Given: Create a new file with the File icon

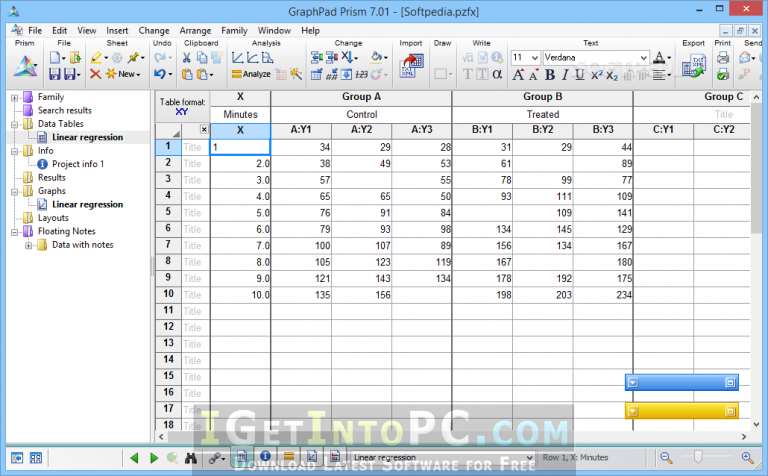Looking at the screenshot, I should [x=55, y=58].
